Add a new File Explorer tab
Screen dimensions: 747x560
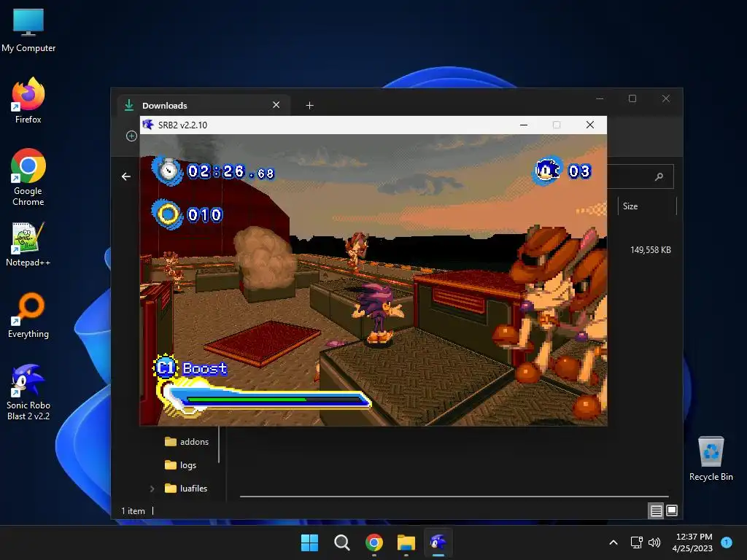pyautogui.click(x=309, y=105)
